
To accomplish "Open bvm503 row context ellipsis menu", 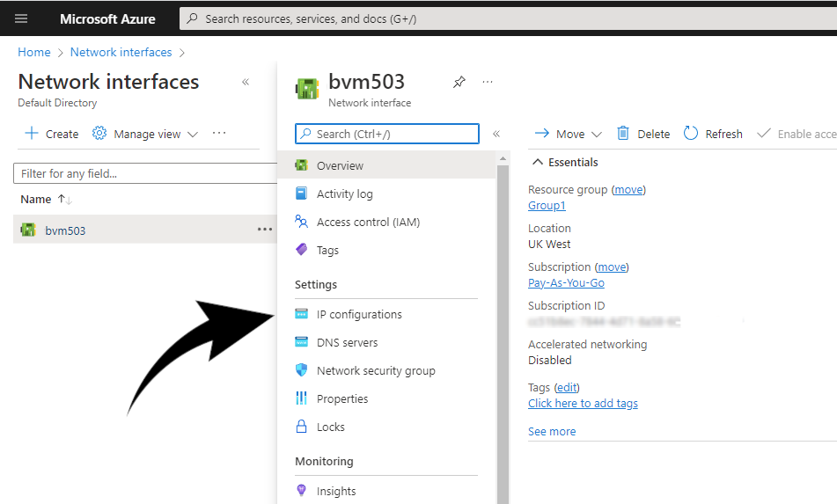I will tap(265, 230).
